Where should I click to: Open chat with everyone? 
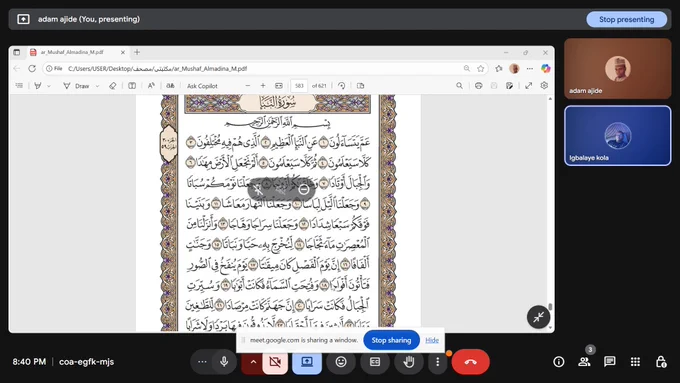[610, 361]
